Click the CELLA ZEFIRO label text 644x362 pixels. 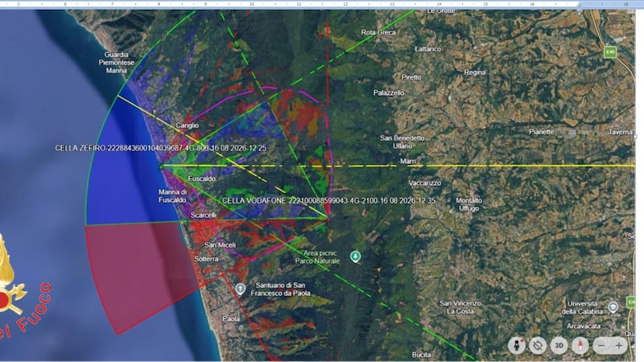[x=160, y=148]
